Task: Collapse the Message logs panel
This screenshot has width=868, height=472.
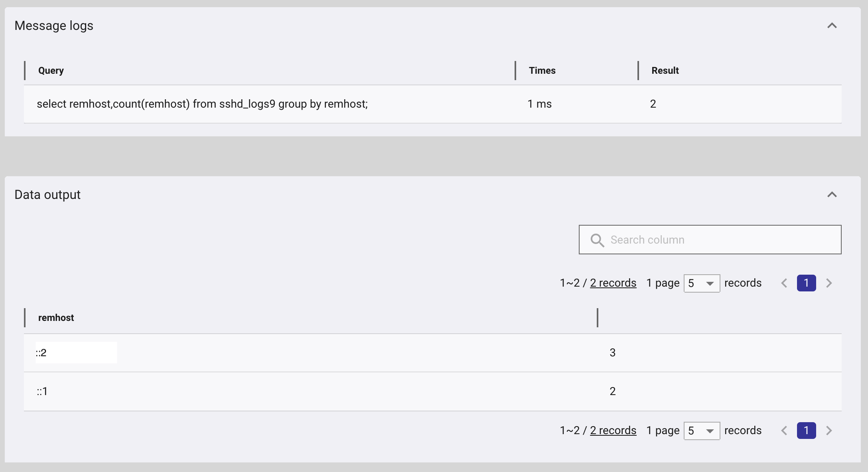Action: click(x=832, y=26)
